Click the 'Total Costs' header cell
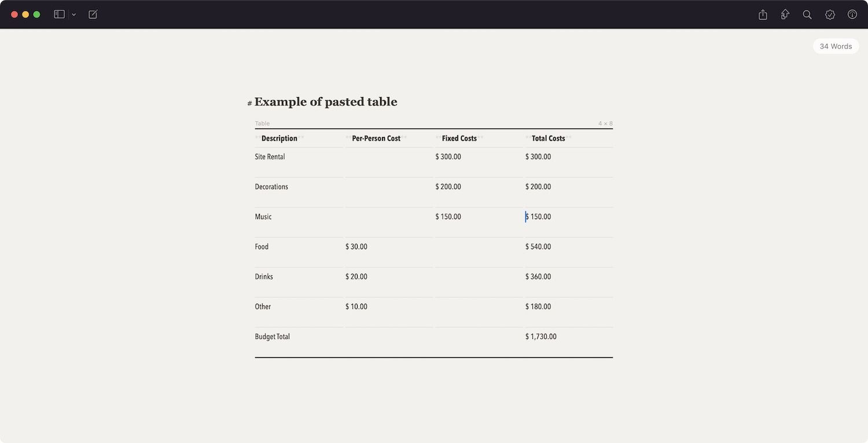The width and height of the screenshot is (868, 443). (x=548, y=138)
